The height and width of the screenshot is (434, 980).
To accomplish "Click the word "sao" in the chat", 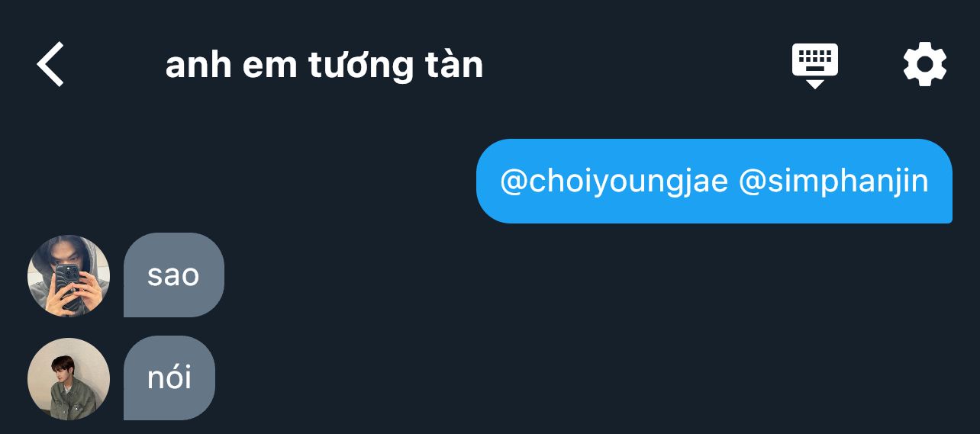I will click(x=173, y=275).
